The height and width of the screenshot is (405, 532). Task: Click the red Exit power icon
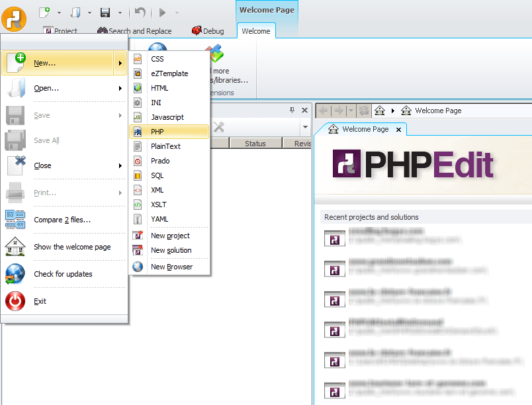coord(15,301)
